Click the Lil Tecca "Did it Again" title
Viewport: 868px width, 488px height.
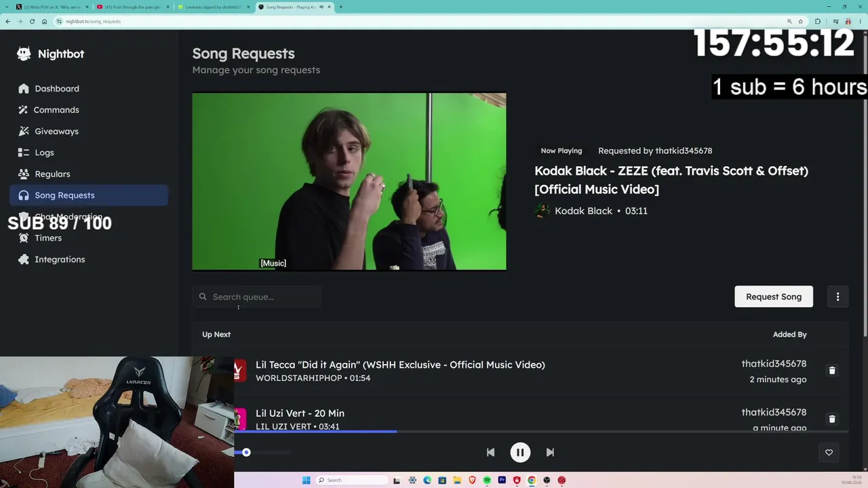point(400,365)
